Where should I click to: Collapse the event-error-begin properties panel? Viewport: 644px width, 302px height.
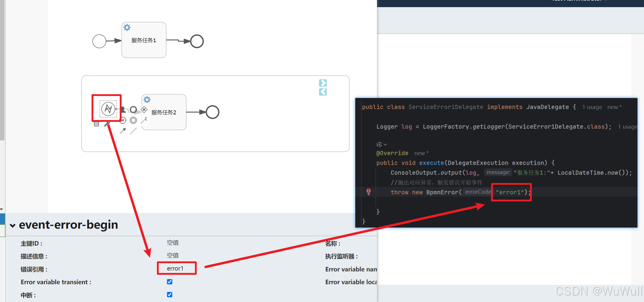(12, 225)
